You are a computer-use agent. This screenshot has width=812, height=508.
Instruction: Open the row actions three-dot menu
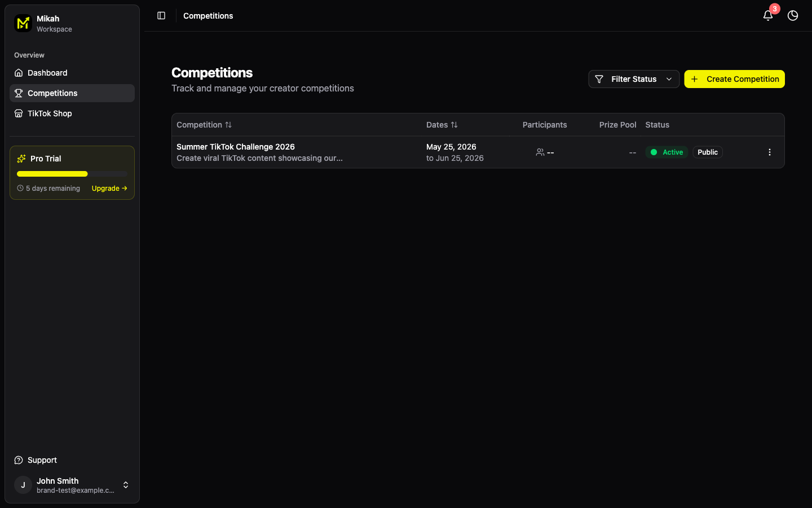[x=770, y=152]
